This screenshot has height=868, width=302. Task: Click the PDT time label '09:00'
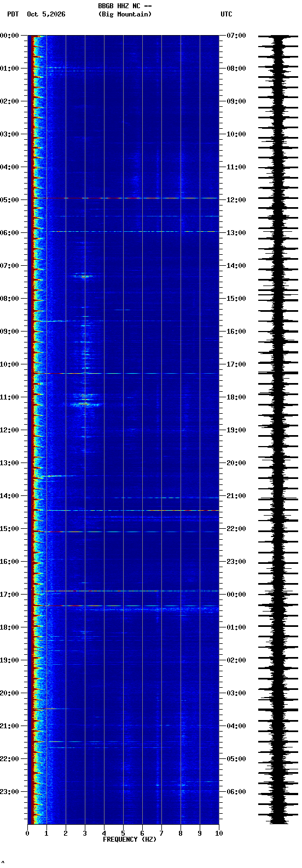point(9,332)
